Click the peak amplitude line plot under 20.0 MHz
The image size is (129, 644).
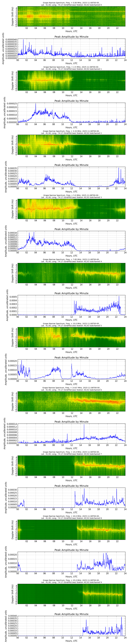pos(71,562)
